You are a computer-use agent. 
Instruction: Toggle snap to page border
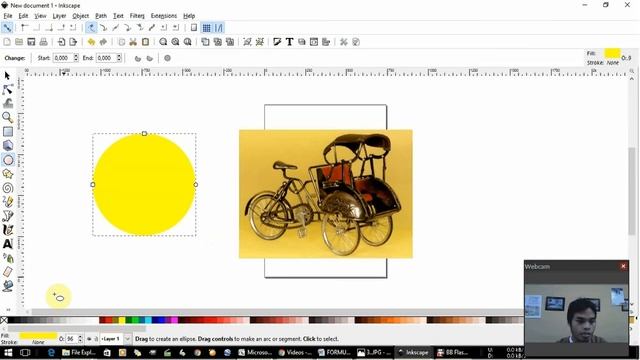click(x=194, y=28)
